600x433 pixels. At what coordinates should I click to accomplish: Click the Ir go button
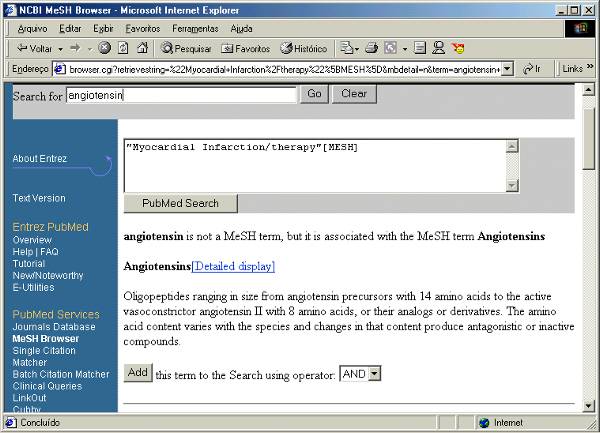[x=532, y=69]
